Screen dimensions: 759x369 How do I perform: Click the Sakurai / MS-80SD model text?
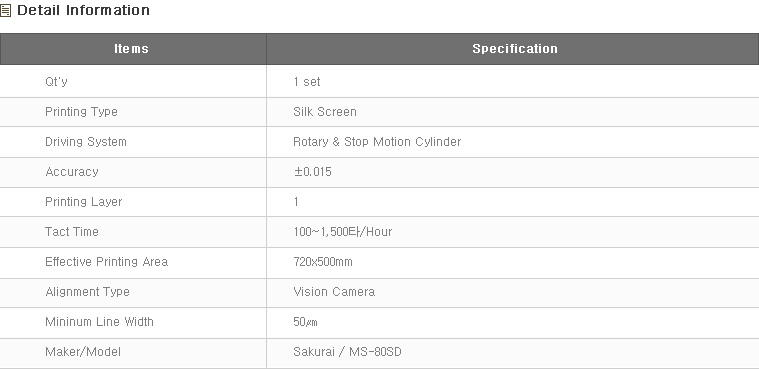tap(347, 352)
